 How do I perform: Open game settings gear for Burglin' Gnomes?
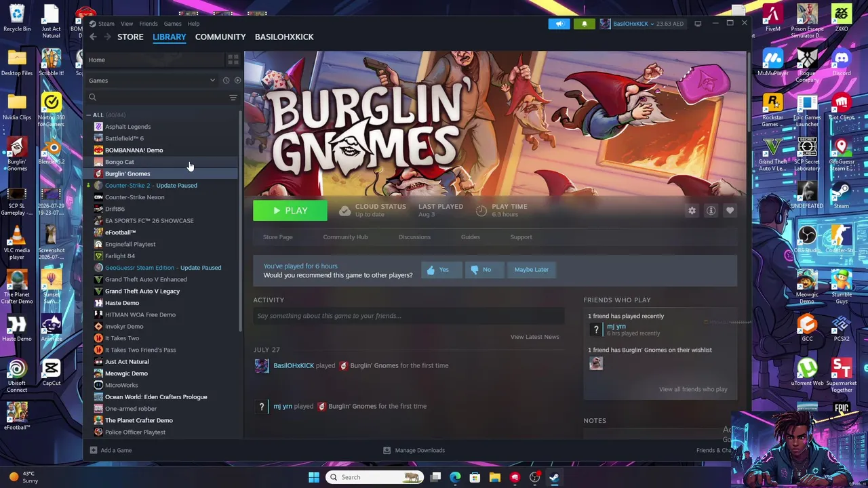[692, 211]
